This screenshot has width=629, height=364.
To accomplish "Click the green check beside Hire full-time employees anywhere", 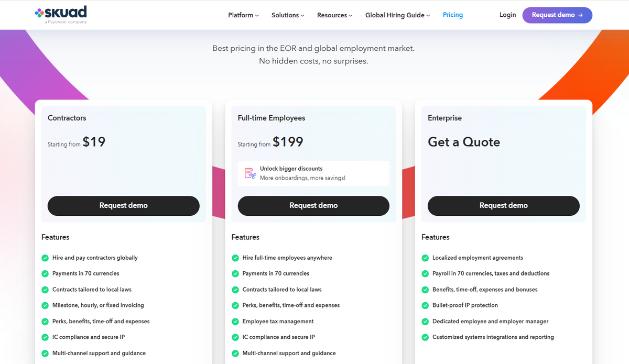I will coord(235,258).
